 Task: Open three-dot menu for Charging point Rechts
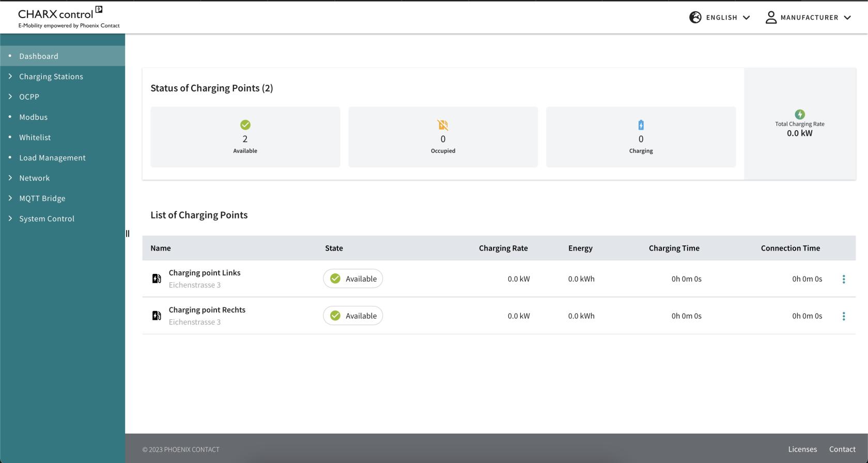tap(844, 316)
